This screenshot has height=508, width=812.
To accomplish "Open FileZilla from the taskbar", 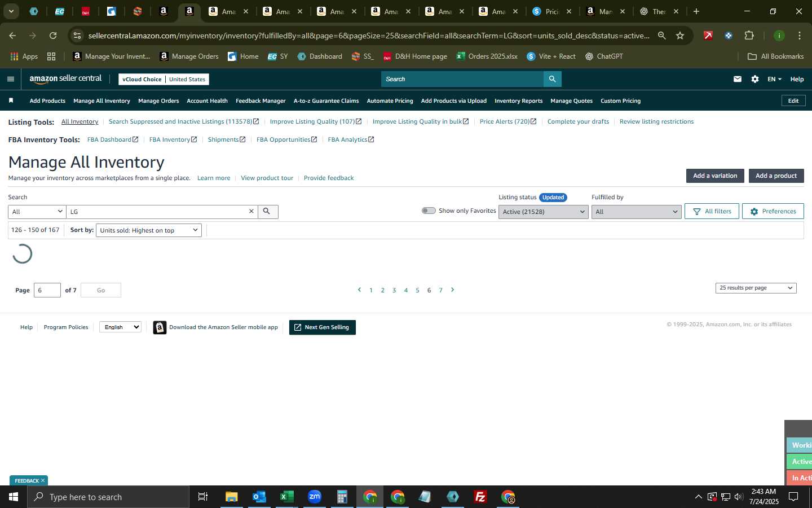I will [480, 497].
